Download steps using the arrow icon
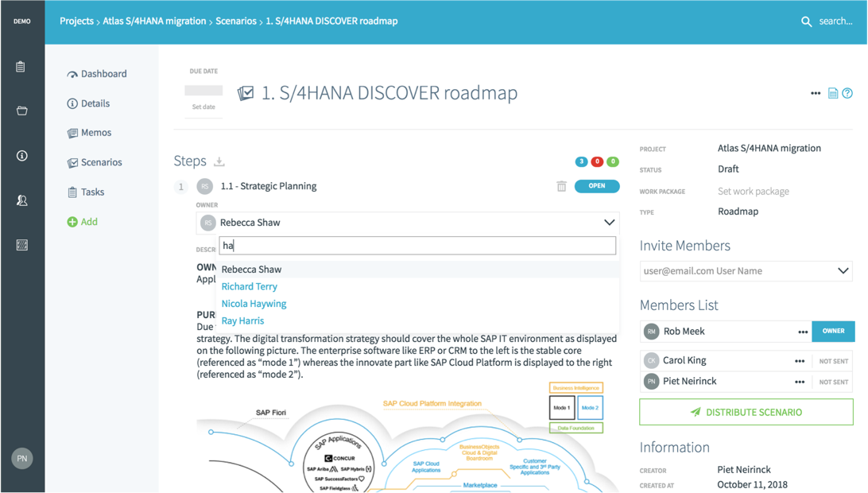Image resolution: width=868 pixels, height=493 pixels. pyautogui.click(x=219, y=161)
